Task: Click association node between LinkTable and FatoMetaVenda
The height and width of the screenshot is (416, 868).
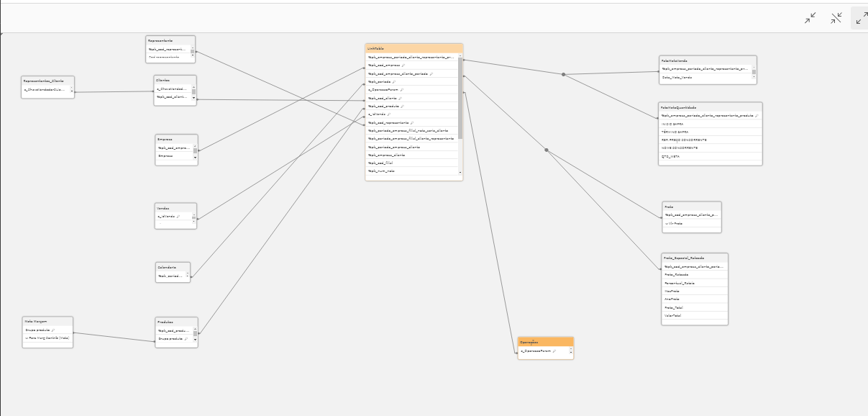Action: point(563,74)
